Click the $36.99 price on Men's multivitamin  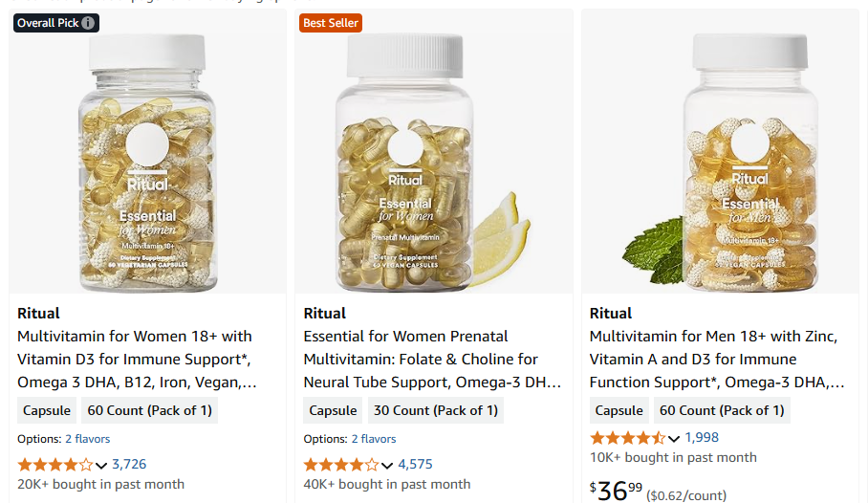pos(616,491)
